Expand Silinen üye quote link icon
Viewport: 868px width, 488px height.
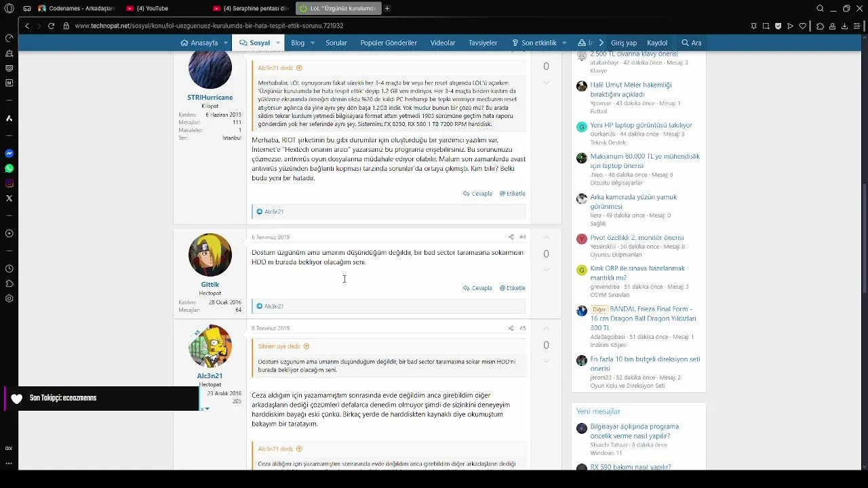point(307,346)
